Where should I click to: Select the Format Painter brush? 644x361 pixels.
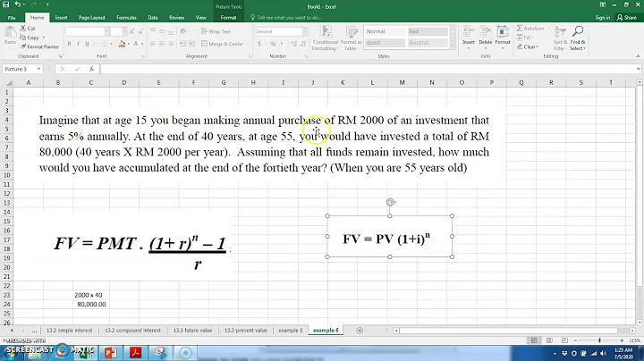point(39,46)
